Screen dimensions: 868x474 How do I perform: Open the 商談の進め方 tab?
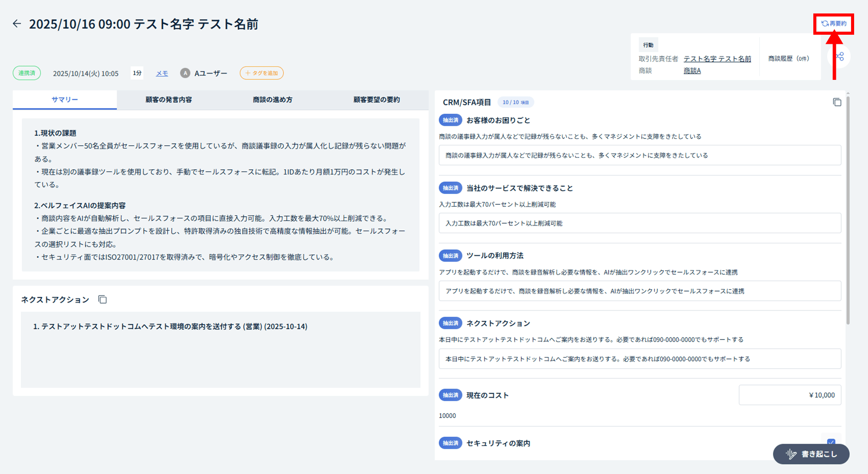coord(273,100)
